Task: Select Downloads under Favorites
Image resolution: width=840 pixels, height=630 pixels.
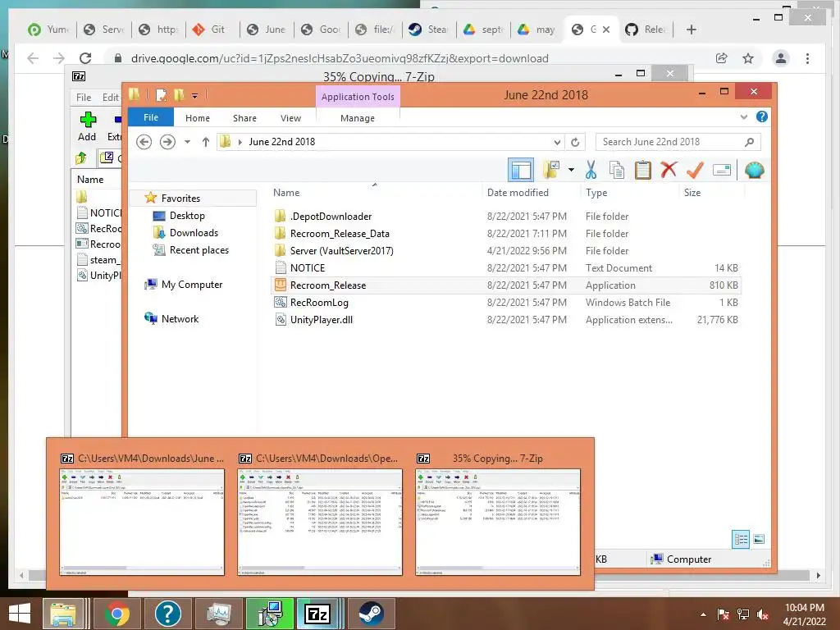Action: coord(194,232)
